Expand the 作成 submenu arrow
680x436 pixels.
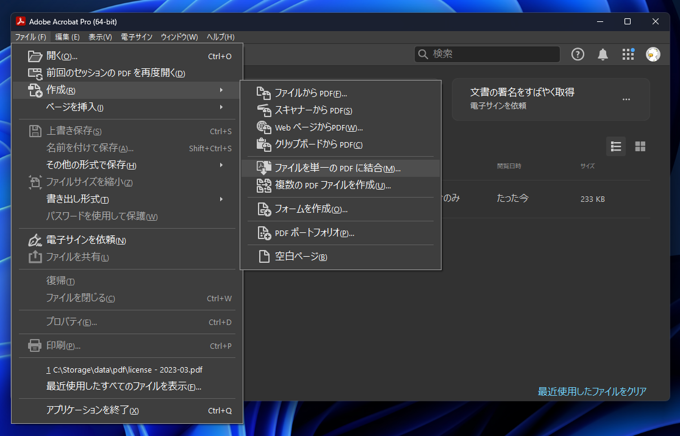(x=221, y=90)
